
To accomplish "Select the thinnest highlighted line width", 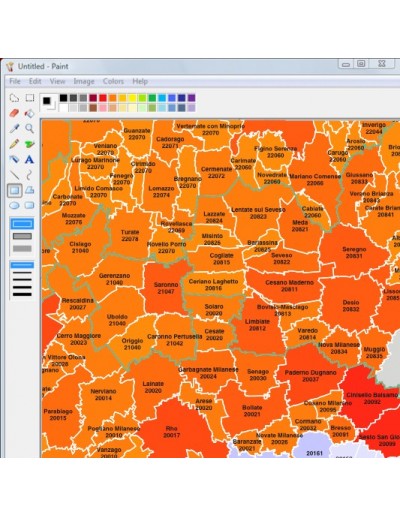I will [x=22, y=265].
